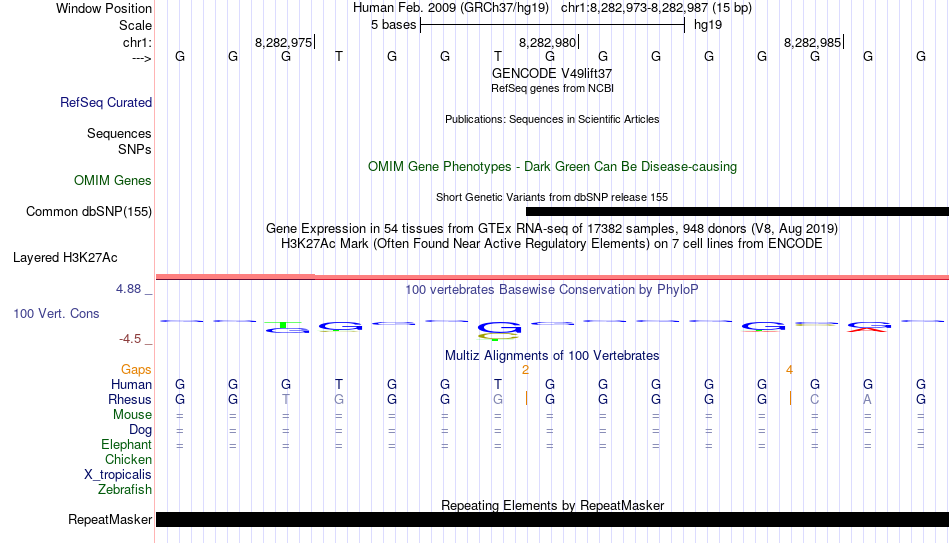Click 'Repeating Elements by RepeatMasker' title
This screenshot has width=950, height=543.
[552, 505]
